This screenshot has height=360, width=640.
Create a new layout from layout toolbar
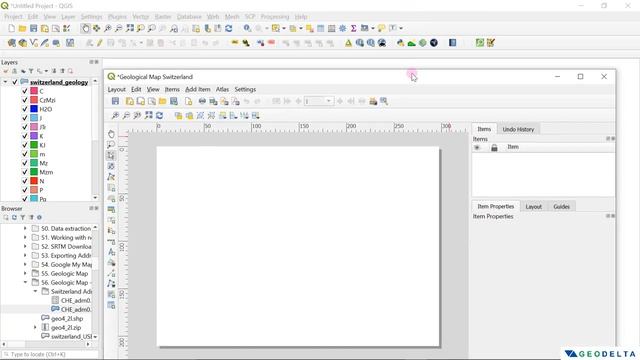[x=130, y=101]
